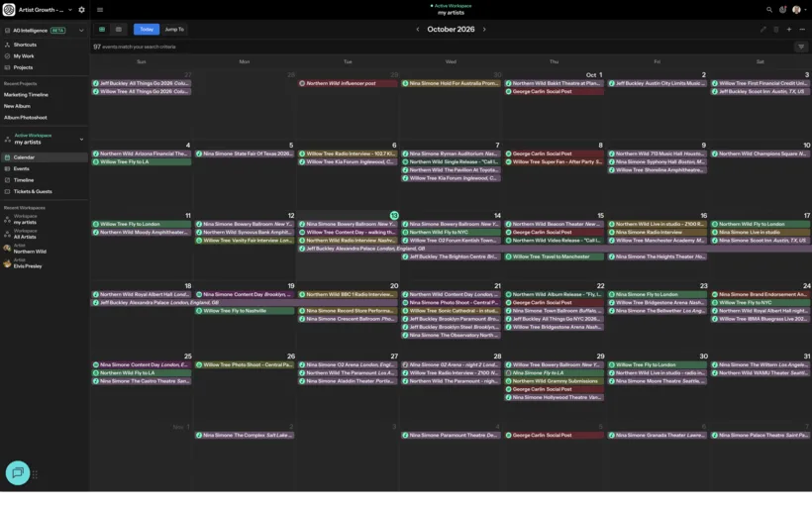Click the Jump To button

pos(174,30)
